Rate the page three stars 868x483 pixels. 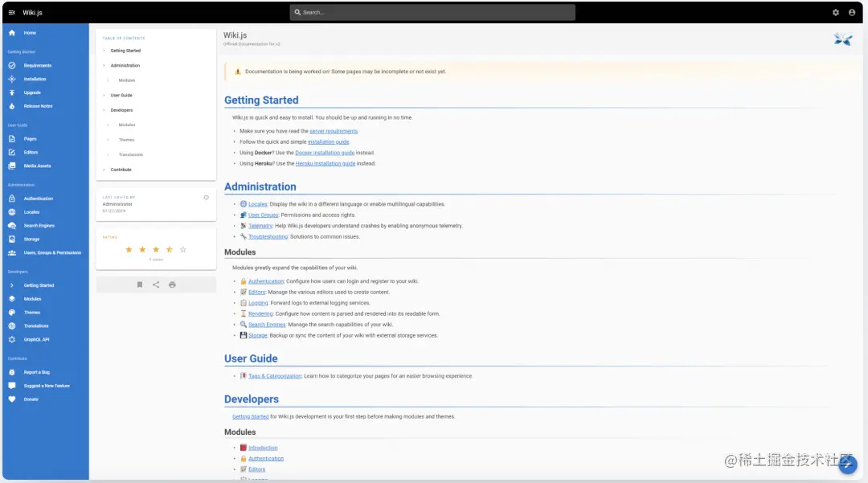point(156,249)
